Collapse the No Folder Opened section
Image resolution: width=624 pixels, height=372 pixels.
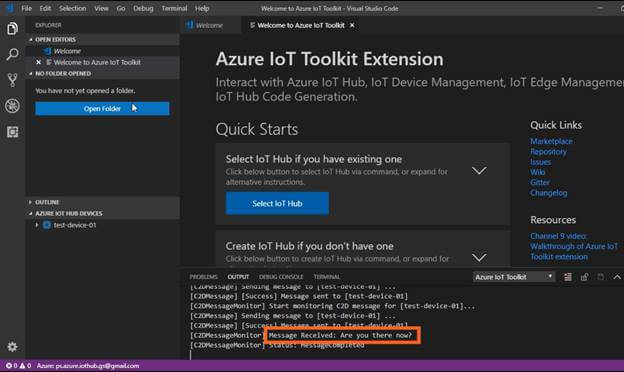[x=103, y=74]
